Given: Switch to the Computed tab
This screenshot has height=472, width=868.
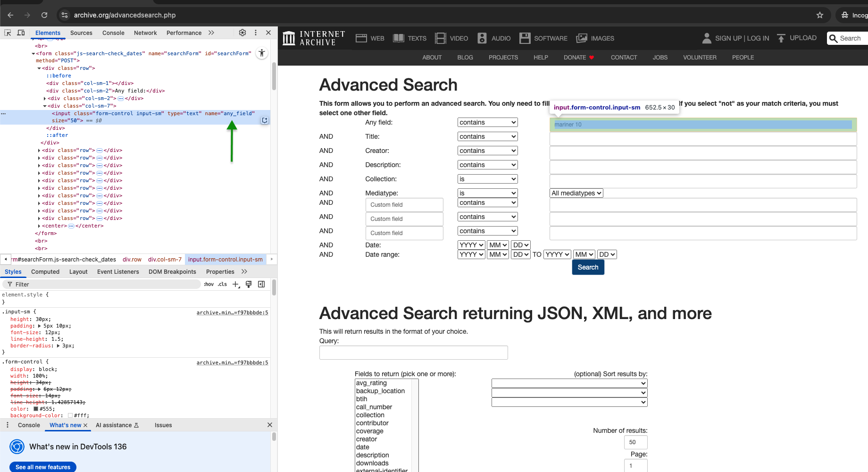Looking at the screenshot, I should [x=45, y=271].
